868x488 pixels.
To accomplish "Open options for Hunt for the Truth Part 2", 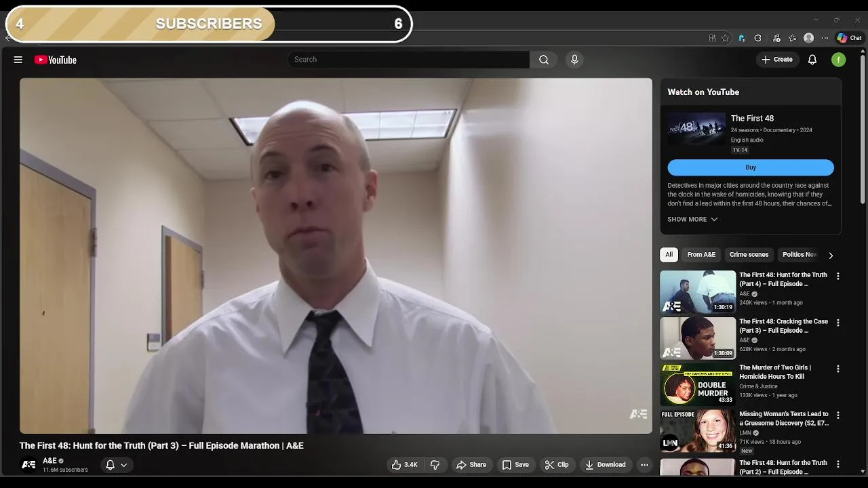I will [838, 464].
